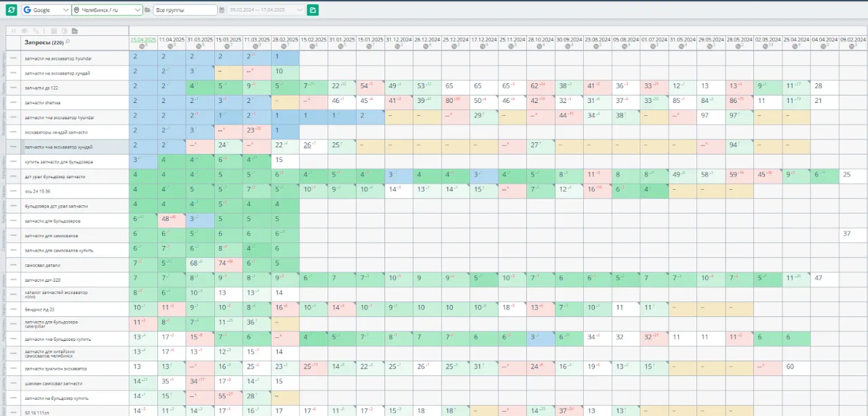Toggle row marker for запчасти shehwa
The width and height of the screenshot is (868, 416).
(13, 102)
